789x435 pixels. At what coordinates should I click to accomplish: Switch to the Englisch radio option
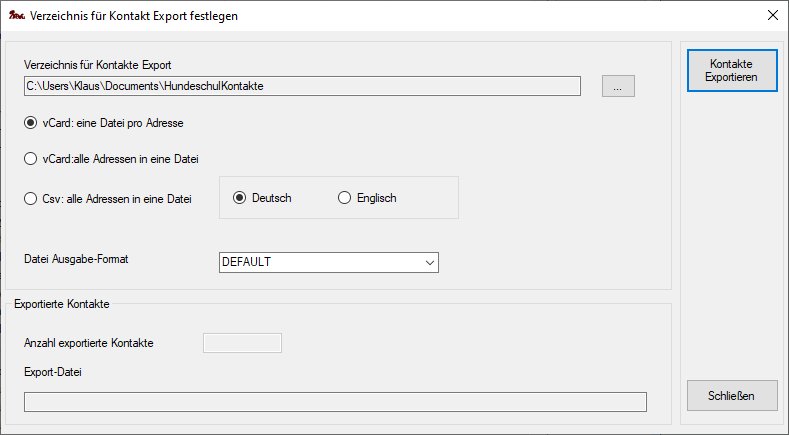click(345, 198)
